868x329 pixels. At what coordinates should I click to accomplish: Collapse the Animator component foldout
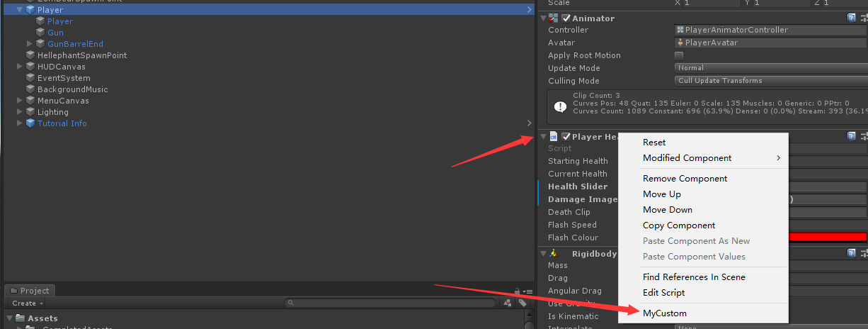tap(543, 18)
